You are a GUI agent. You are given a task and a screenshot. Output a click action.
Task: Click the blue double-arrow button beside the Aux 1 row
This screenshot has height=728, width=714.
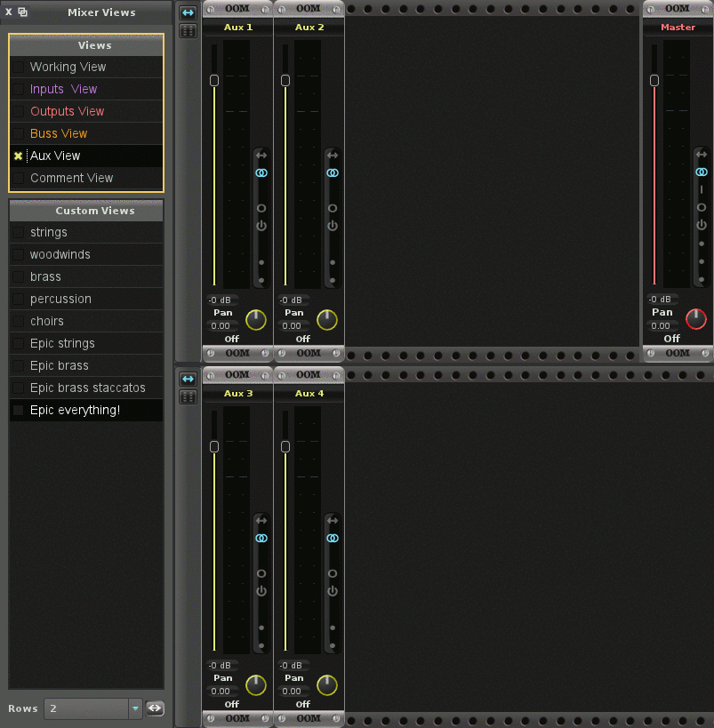(188, 12)
